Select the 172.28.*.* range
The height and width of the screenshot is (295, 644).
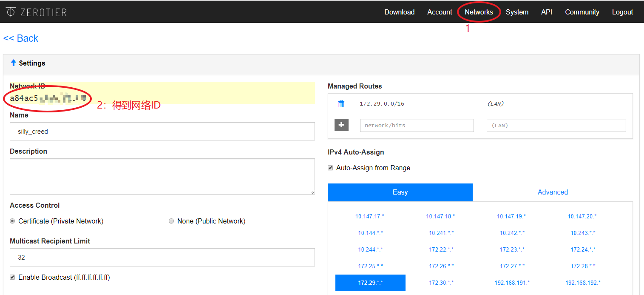pyautogui.click(x=583, y=266)
